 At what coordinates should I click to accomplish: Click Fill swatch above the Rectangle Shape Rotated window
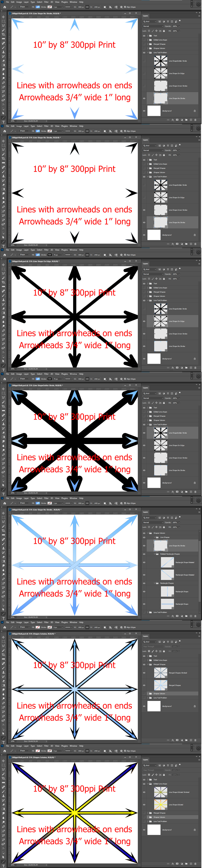pos(38,503)
